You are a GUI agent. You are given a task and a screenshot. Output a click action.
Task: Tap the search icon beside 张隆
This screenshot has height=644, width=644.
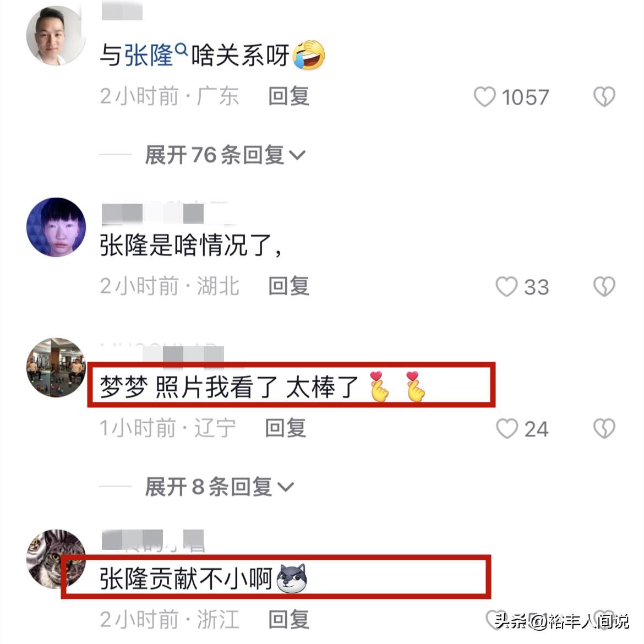click(181, 50)
